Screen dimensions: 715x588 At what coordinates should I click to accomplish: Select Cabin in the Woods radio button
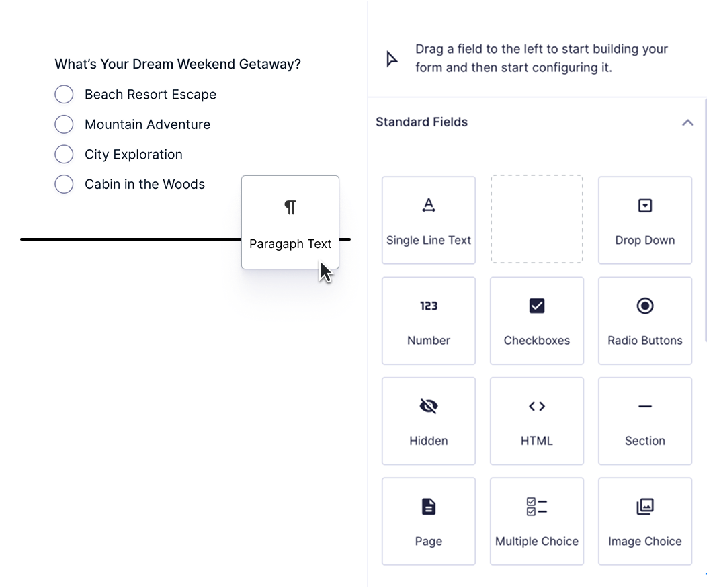[x=64, y=184]
